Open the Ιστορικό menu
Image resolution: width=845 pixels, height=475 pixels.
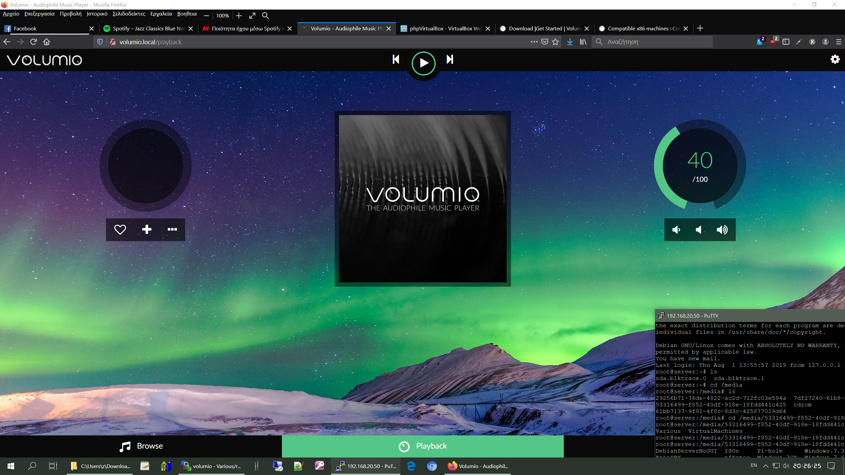[x=97, y=14]
